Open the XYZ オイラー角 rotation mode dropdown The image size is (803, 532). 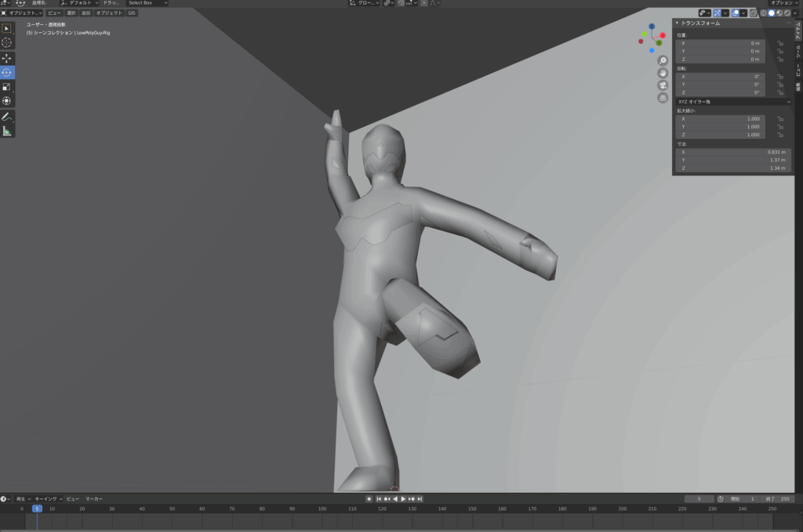click(x=733, y=101)
